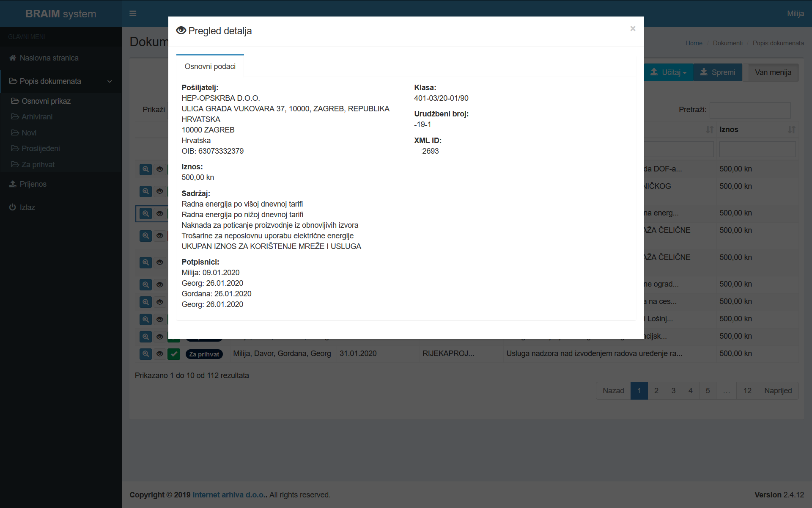
Task: Go to page 2 of results
Action: coord(656,391)
